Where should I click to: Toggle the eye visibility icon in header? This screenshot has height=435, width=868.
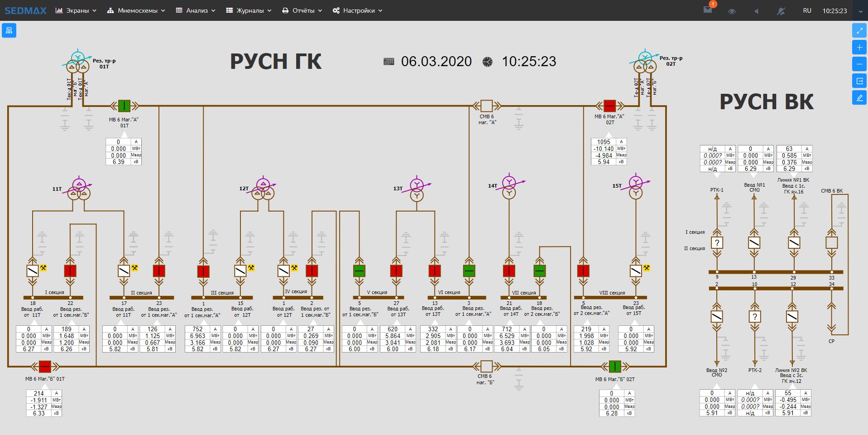[731, 11]
